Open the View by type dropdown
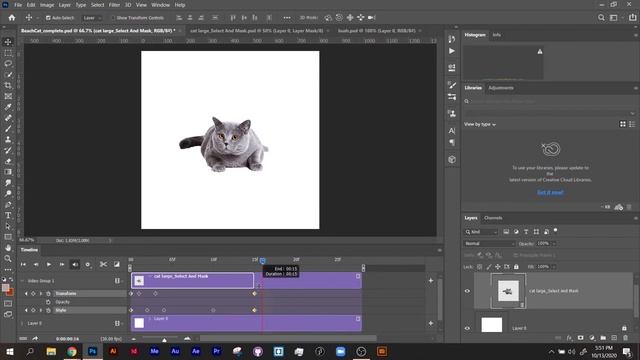 (x=480, y=124)
